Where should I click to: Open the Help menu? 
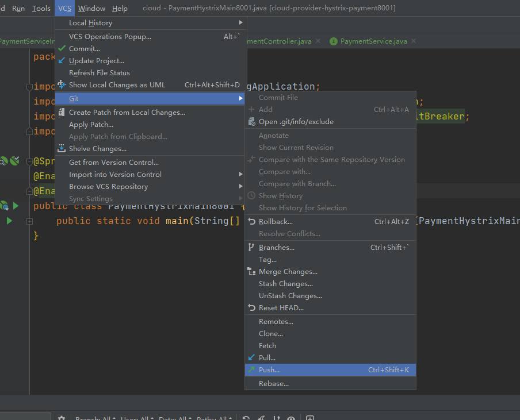pos(120,8)
